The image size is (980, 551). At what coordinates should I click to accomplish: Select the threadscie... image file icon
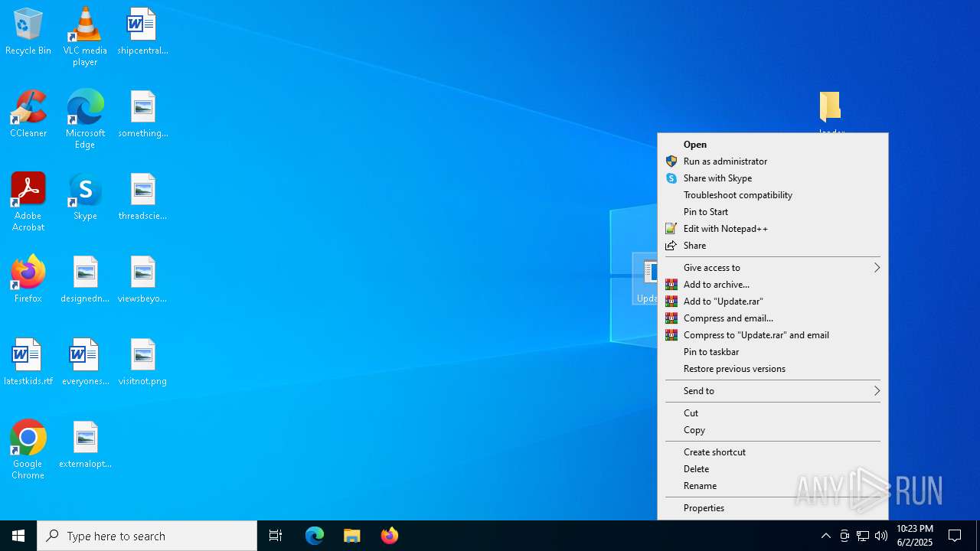click(142, 197)
